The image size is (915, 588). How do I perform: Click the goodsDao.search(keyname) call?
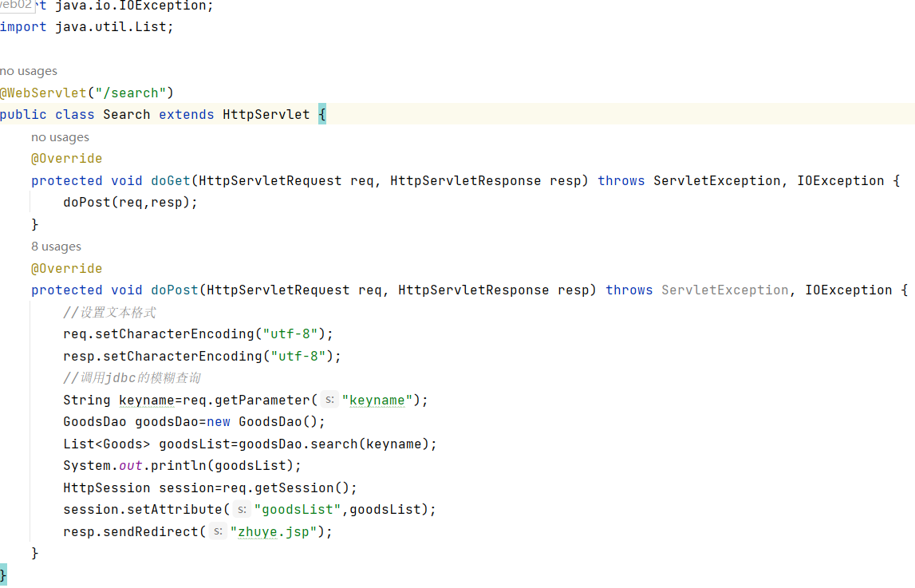[333, 444]
